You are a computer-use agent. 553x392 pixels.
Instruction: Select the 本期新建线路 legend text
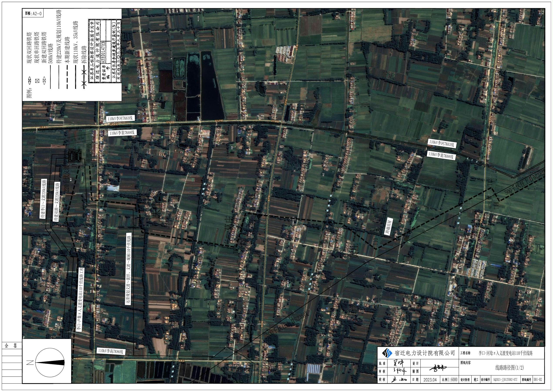coord(68,50)
